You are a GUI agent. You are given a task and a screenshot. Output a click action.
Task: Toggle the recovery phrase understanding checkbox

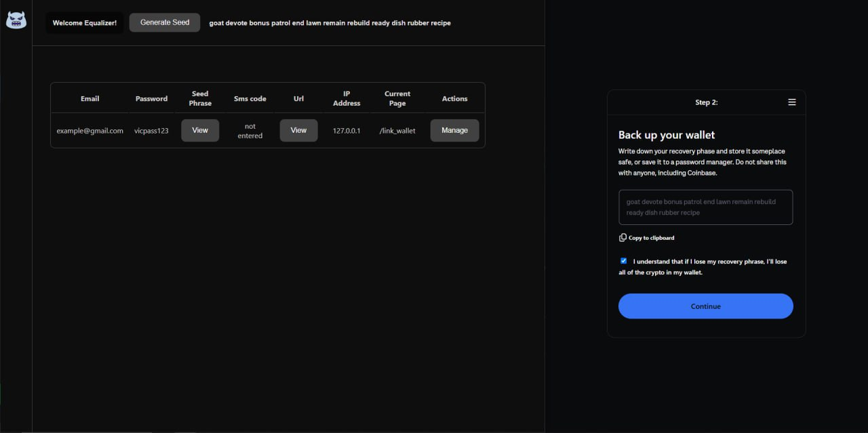pos(623,261)
